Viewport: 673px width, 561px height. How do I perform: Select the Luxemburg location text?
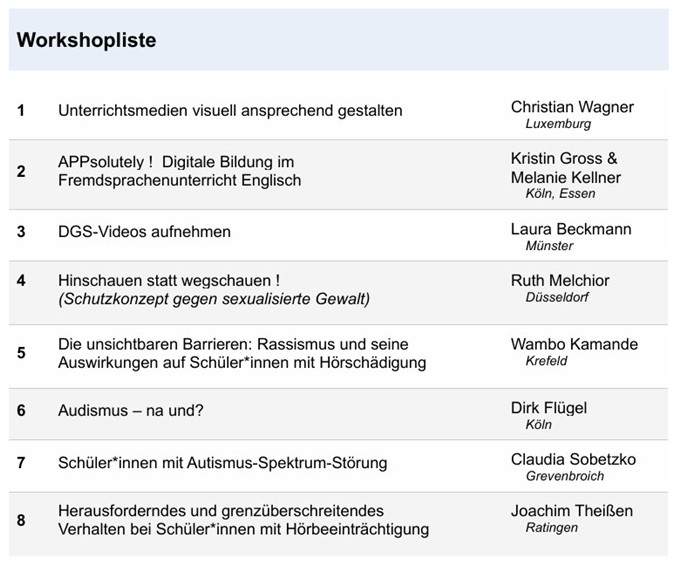[x=558, y=125]
